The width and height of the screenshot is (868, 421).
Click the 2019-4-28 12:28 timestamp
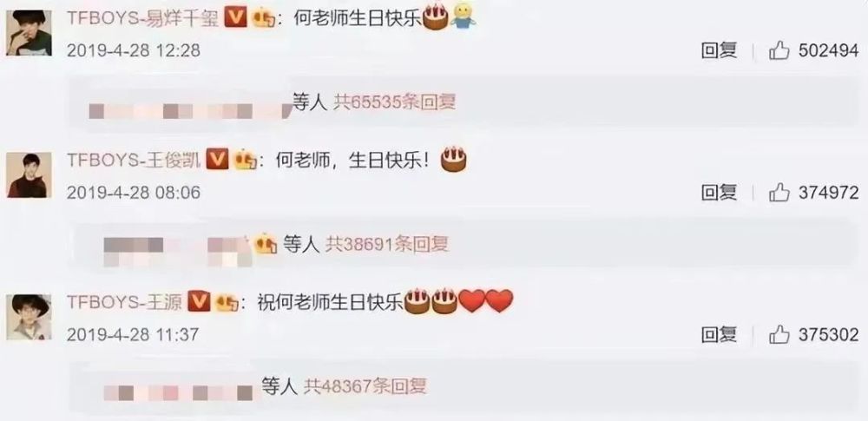pos(134,51)
